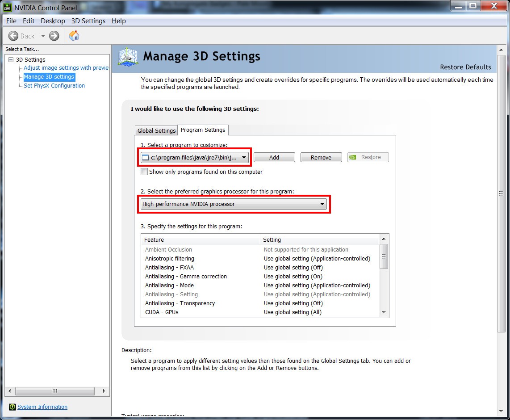Click the System Information icon
The width and height of the screenshot is (510, 420).
(x=13, y=407)
